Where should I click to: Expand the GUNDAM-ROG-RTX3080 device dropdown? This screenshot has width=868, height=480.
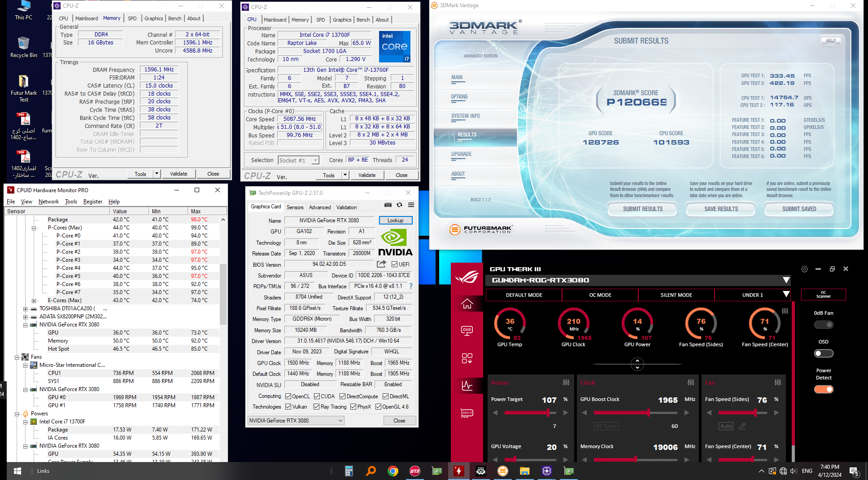tap(786, 280)
